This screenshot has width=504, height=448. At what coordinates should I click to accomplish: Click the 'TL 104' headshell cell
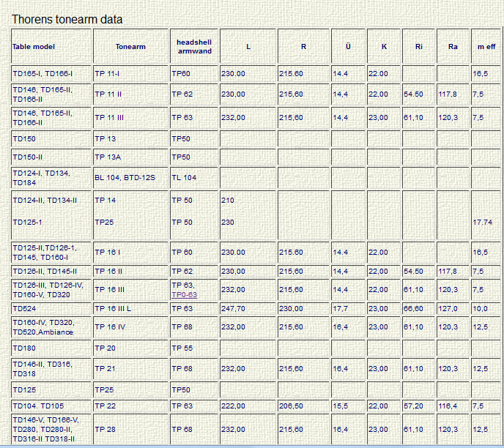(x=184, y=177)
